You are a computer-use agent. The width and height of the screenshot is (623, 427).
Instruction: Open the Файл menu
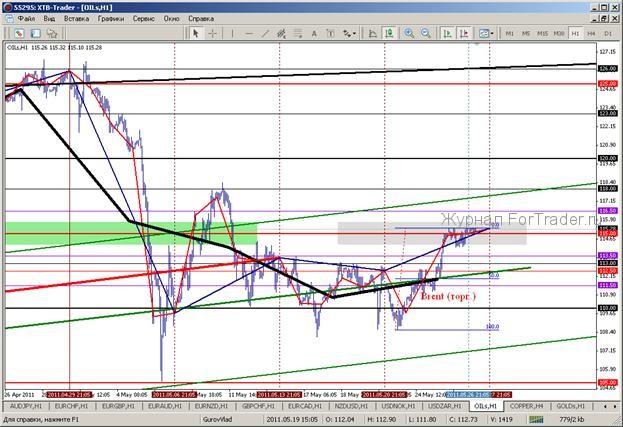25,18
